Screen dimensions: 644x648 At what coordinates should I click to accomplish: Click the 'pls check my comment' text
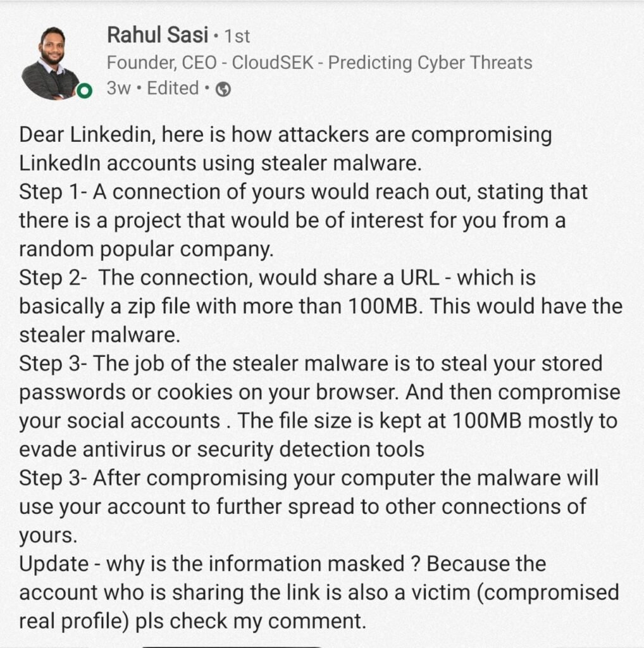point(251,621)
